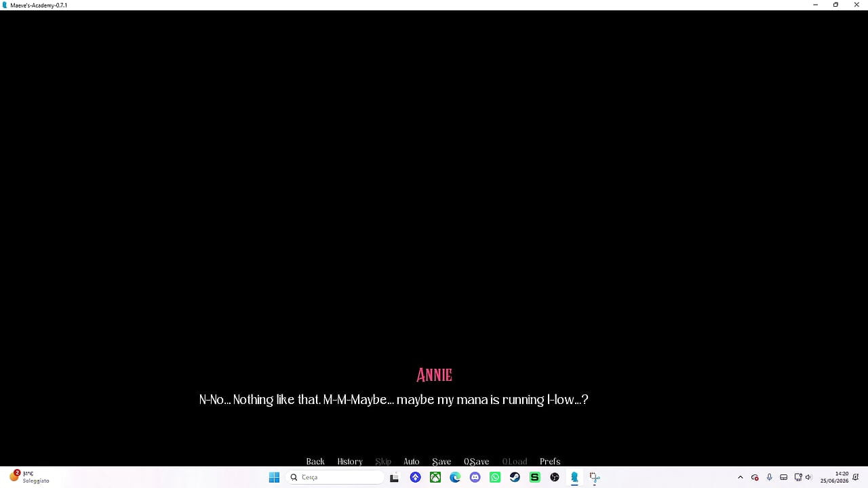Open the Windows Start menu
Image resolution: width=868 pixels, height=488 pixels.
[x=274, y=477]
